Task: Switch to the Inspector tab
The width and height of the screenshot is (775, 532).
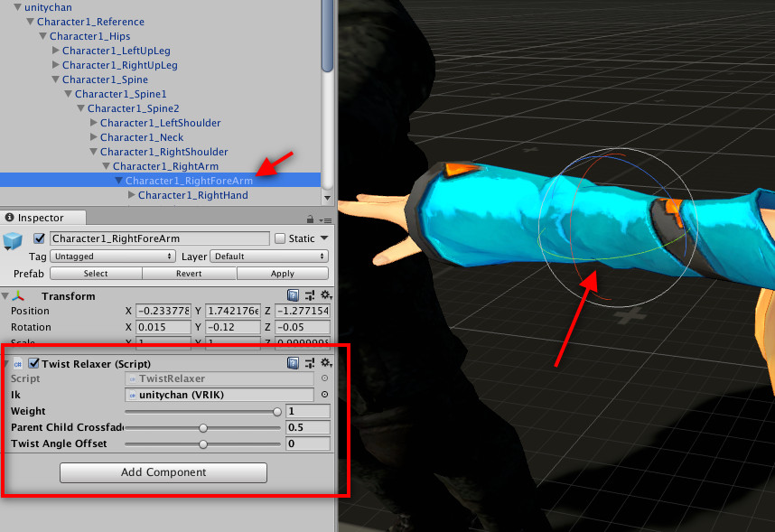Action: point(42,218)
